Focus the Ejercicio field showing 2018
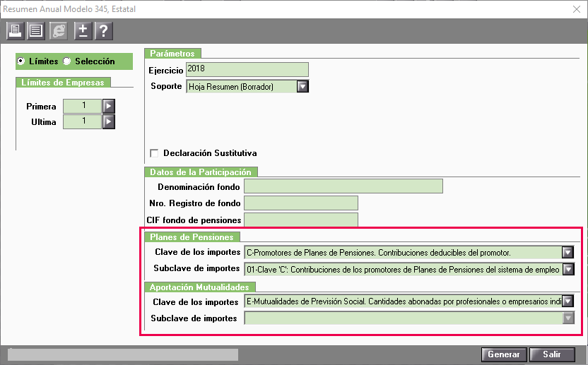This screenshot has height=365, width=588. (x=247, y=69)
